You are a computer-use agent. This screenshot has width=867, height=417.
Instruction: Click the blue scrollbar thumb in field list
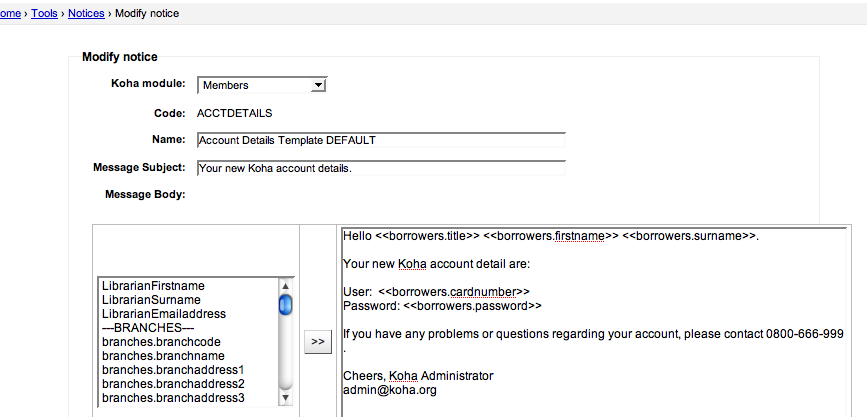tap(286, 304)
